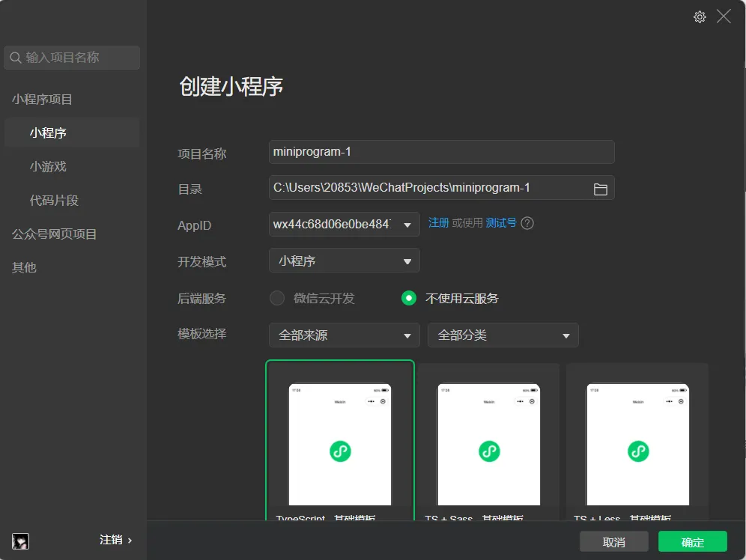The width and height of the screenshot is (746, 560).
Task: Open 公众号网页项目 category
Action: tap(54, 234)
